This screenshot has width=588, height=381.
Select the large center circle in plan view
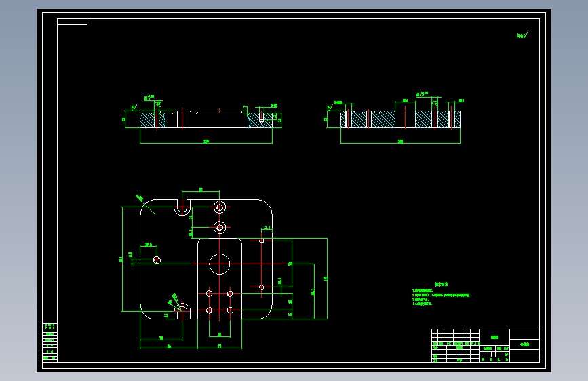(219, 264)
